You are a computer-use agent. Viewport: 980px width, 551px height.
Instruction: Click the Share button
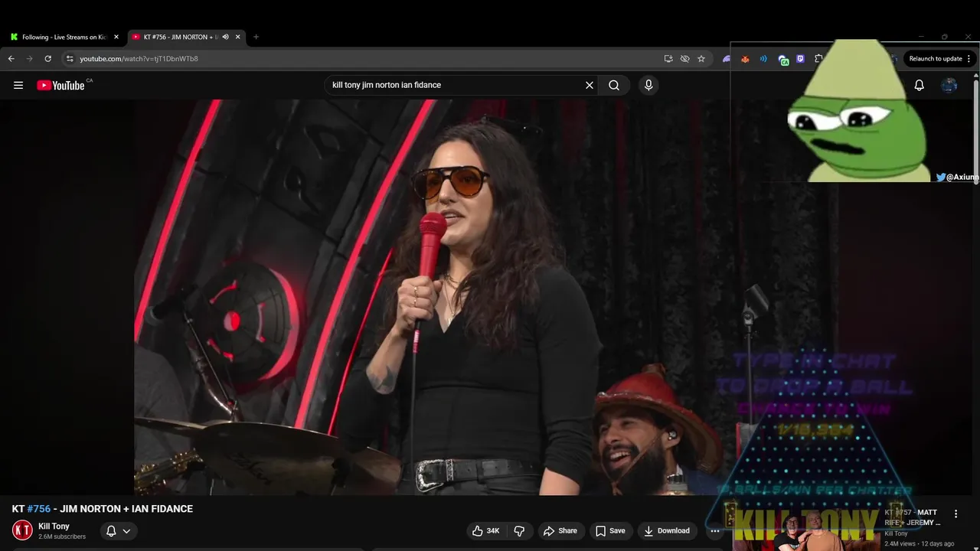(560, 530)
